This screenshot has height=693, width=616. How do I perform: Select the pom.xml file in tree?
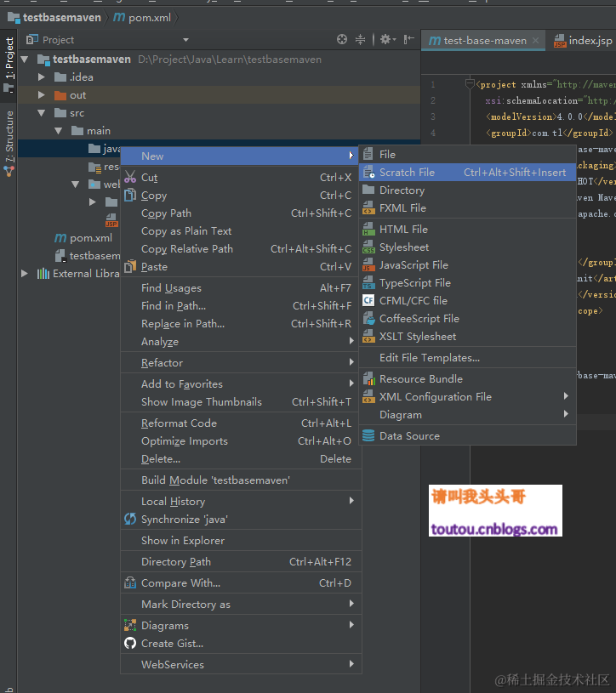tap(83, 238)
